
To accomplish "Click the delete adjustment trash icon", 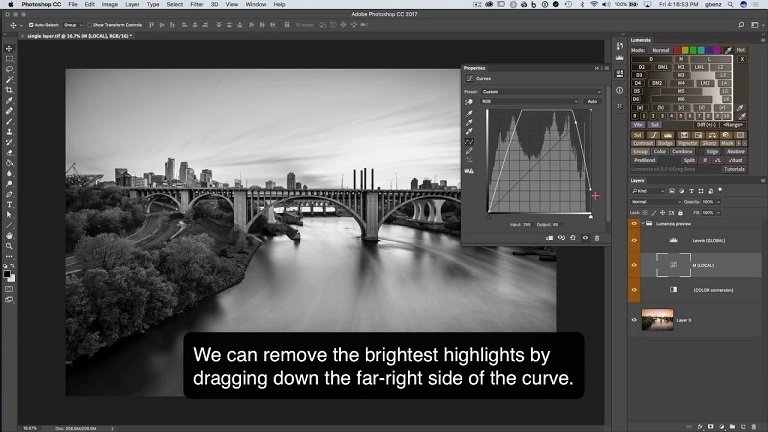I will pos(597,238).
